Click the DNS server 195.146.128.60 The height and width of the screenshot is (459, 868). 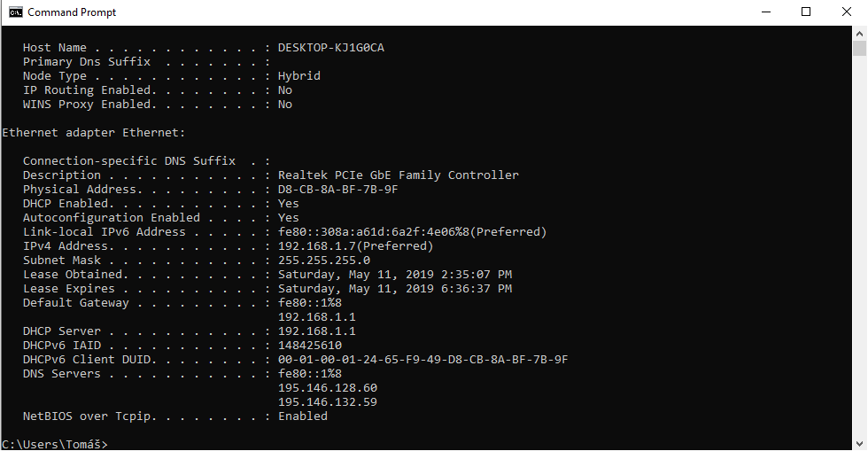tap(327, 388)
